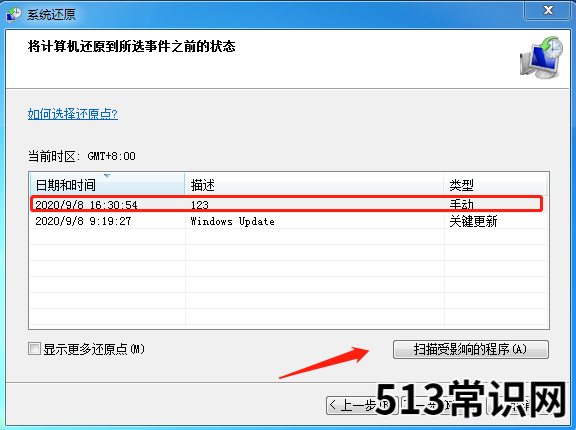
Task: Click the 扫描受影响的程序(A) button
Action: [471, 349]
